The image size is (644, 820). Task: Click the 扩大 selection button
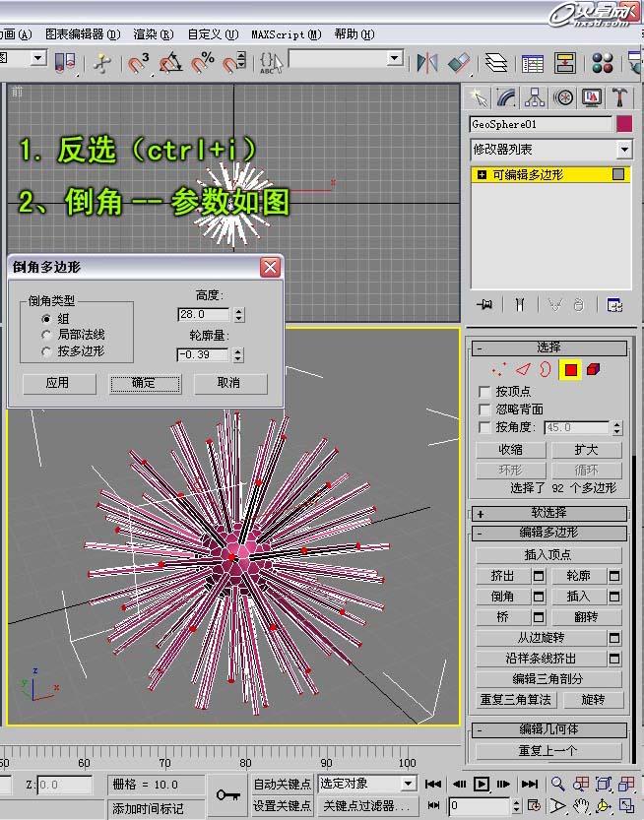point(586,449)
